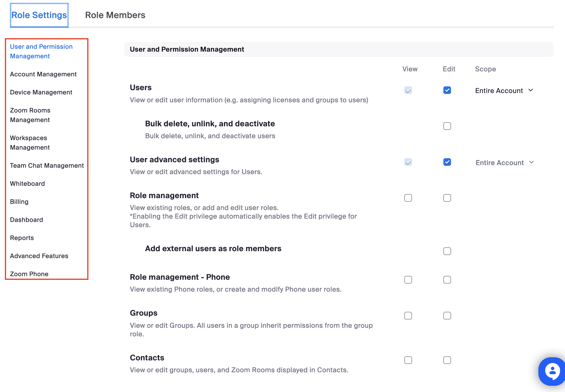Open the Whiteboard permissions section
565x392 pixels.
tap(27, 183)
